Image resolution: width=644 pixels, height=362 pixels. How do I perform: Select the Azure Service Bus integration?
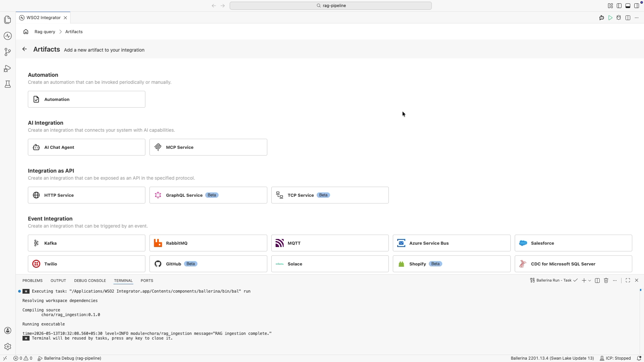coord(452,243)
